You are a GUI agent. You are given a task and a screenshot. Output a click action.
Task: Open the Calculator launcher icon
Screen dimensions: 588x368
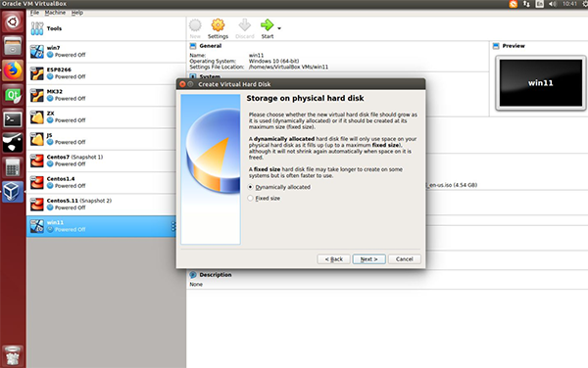[x=13, y=167]
